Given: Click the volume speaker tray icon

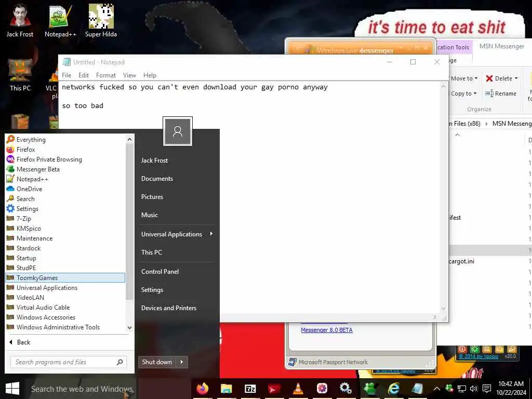Looking at the screenshot, I should (474, 389).
